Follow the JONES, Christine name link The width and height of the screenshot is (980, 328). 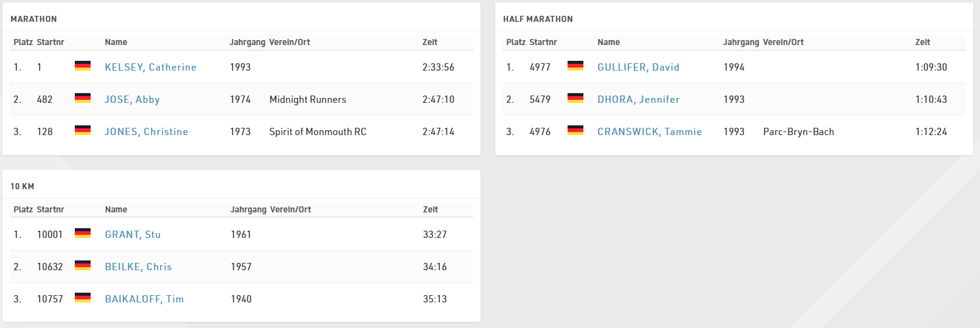pyautogui.click(x=146, y=131)
